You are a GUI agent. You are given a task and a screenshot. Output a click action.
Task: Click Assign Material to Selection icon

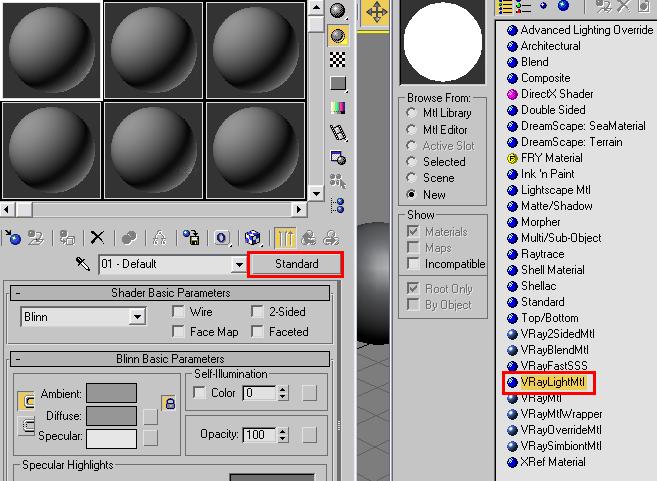(x=67, y=238)
